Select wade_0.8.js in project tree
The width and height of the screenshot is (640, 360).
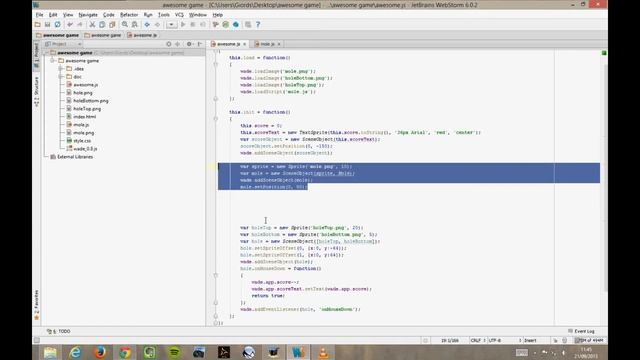click(x=85, y=149)
